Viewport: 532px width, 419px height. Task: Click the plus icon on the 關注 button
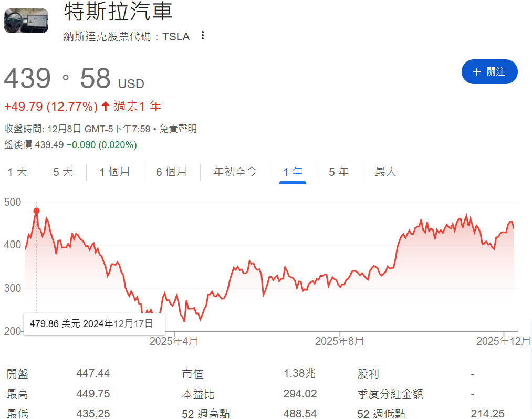[476, 72]
